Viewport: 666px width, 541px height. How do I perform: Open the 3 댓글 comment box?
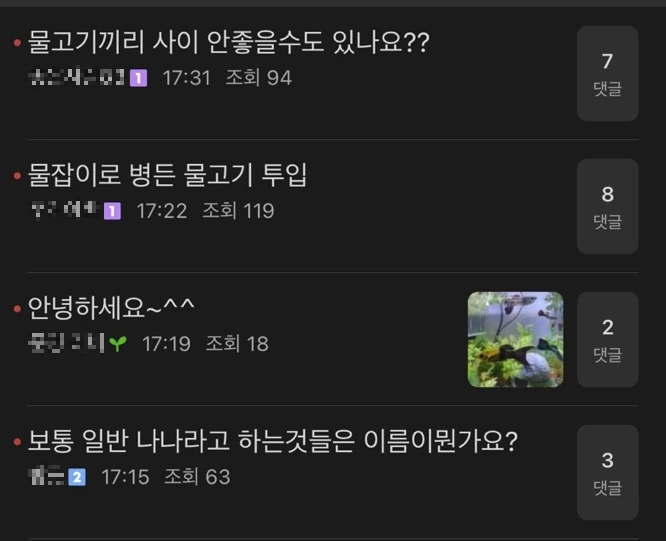607,473
